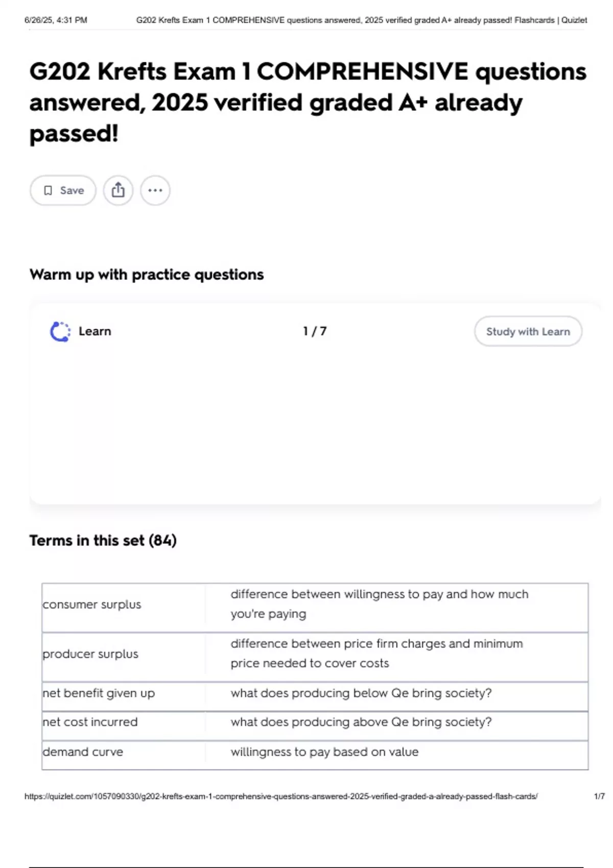Viewport: 613px width, 868px height.
Task: Click the producer surplus definition text
Action: tap(376, 654)
